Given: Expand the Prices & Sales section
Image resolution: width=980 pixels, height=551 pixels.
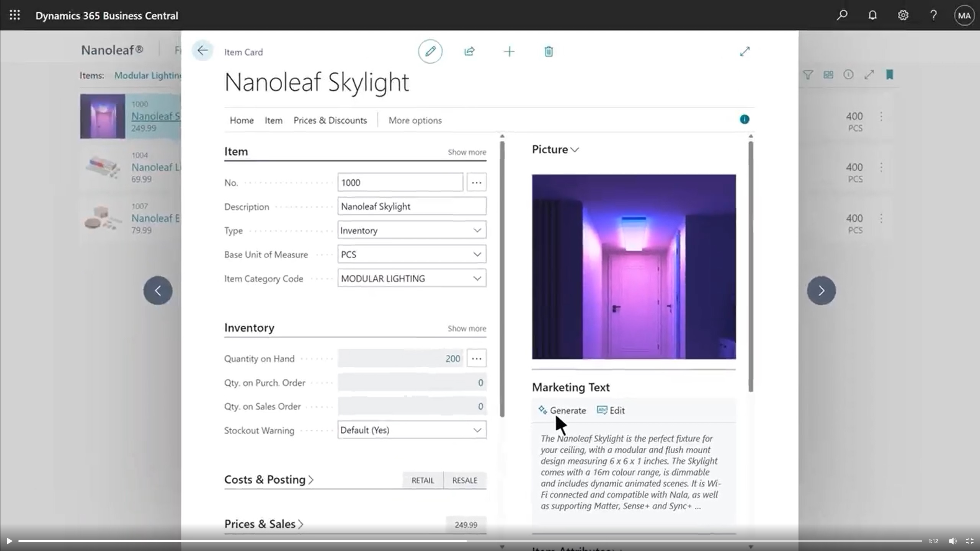Looking at the screenshot, I should pos(264,524).
